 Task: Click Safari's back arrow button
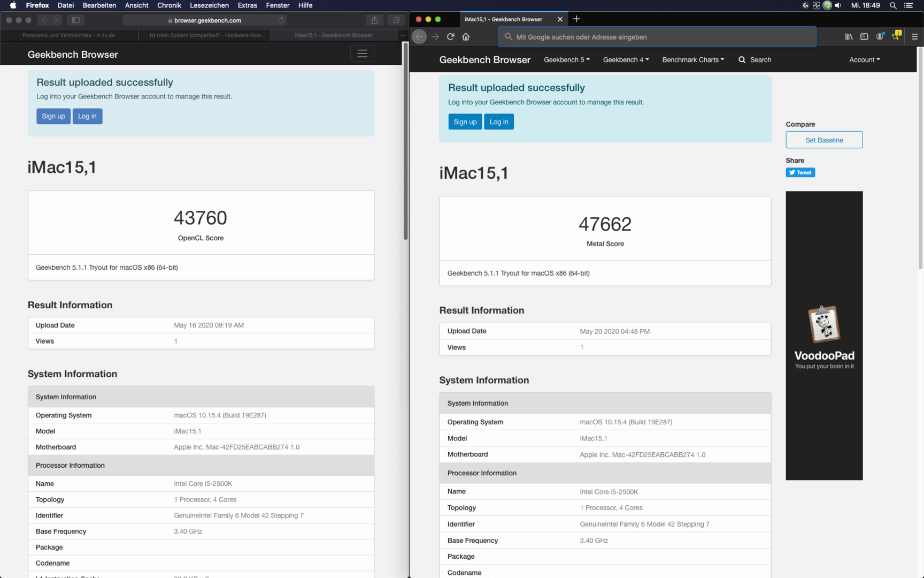pos(43,20)
